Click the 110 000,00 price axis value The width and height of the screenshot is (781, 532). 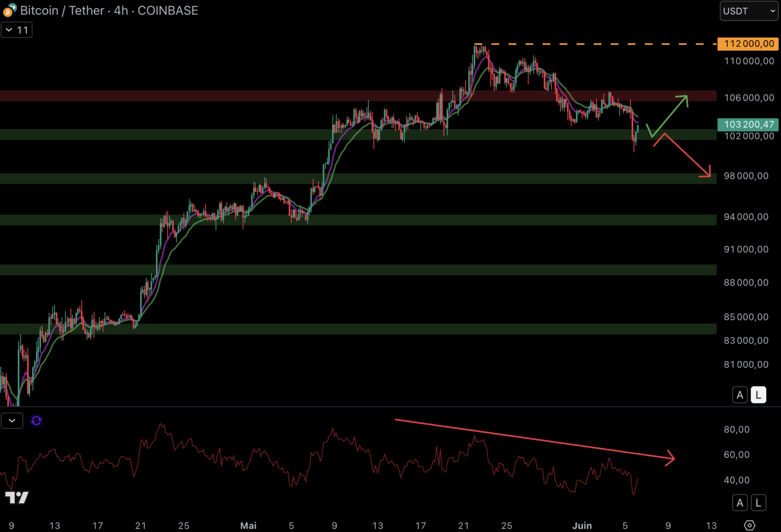tap(749, 61)
